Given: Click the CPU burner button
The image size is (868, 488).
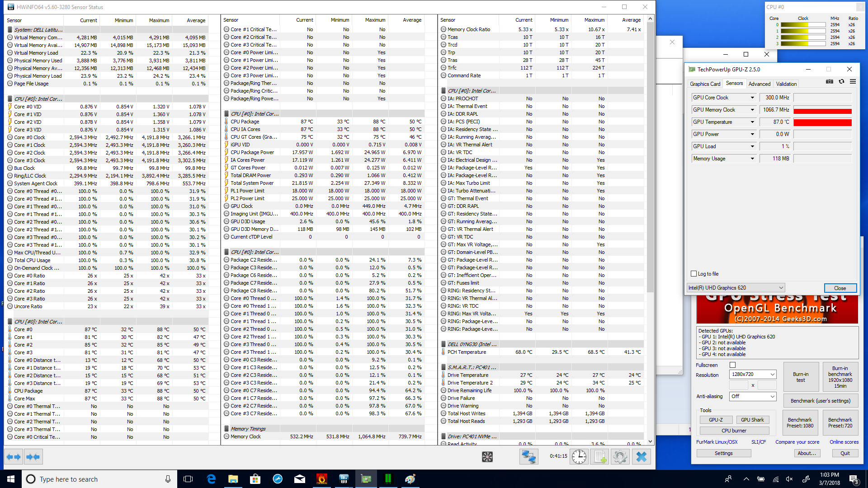Looking at the screenshot, I should point(734,431).
